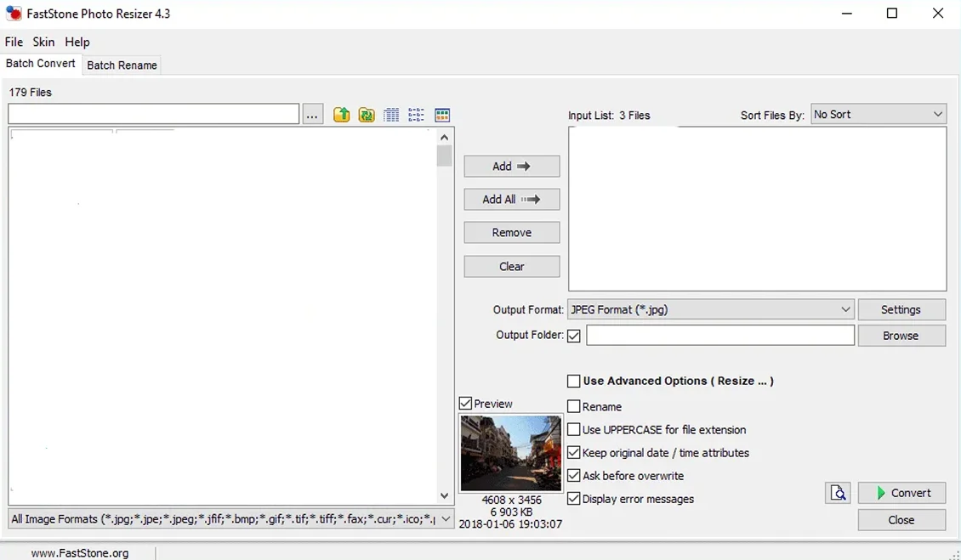
Task: Open the Sort Files By dropdown
Action: pos(879,114)
